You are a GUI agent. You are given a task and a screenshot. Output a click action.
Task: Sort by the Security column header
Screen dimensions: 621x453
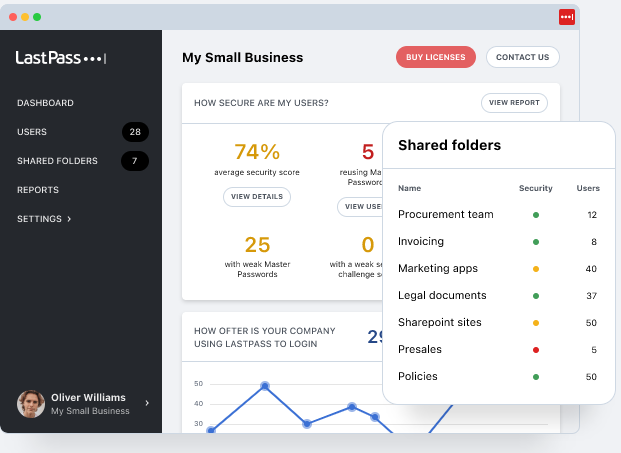535,188
